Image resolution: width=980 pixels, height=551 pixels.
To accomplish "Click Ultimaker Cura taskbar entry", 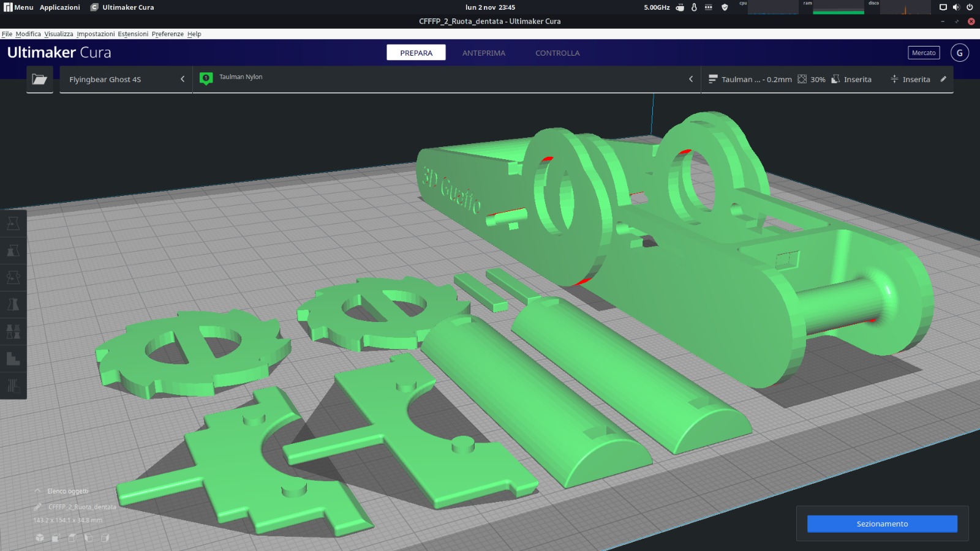I will (123, 7).
